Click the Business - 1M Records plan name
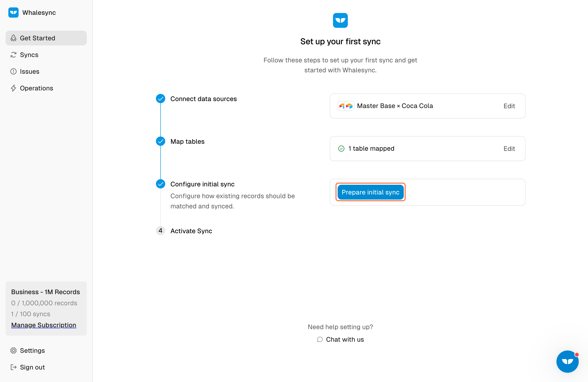The image size is (588, 382). coord(45,292)
